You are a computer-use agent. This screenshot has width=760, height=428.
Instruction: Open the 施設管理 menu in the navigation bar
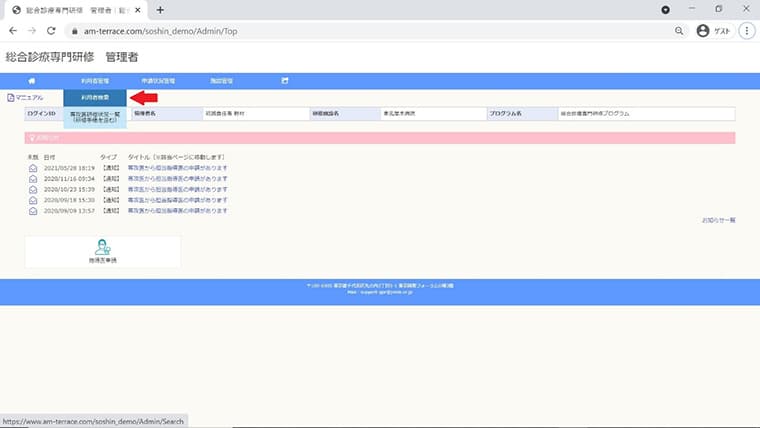click(x=222, y=81)
